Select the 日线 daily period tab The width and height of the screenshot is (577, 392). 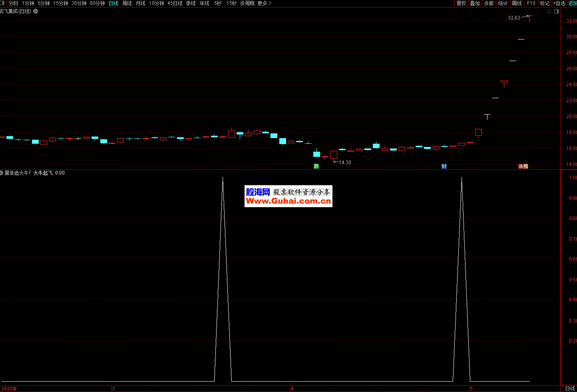pos(113,3)
